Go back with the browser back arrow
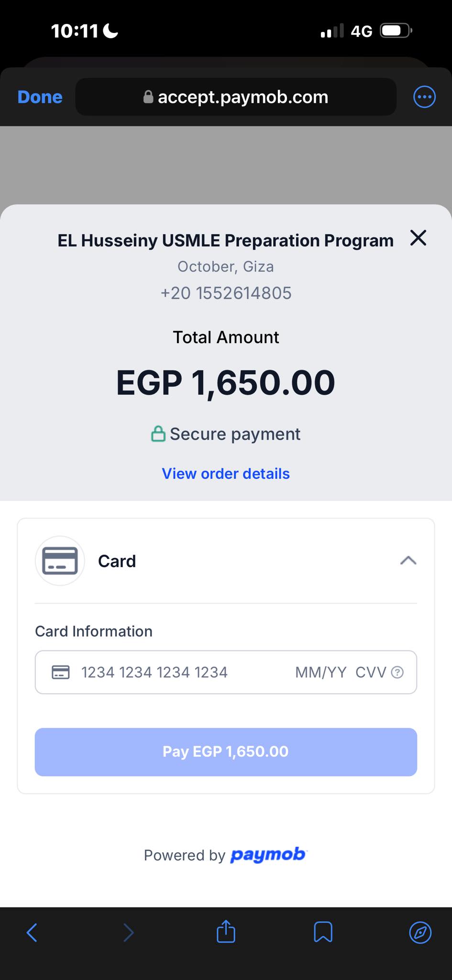The image size is (452, 980). click(32, 932)
